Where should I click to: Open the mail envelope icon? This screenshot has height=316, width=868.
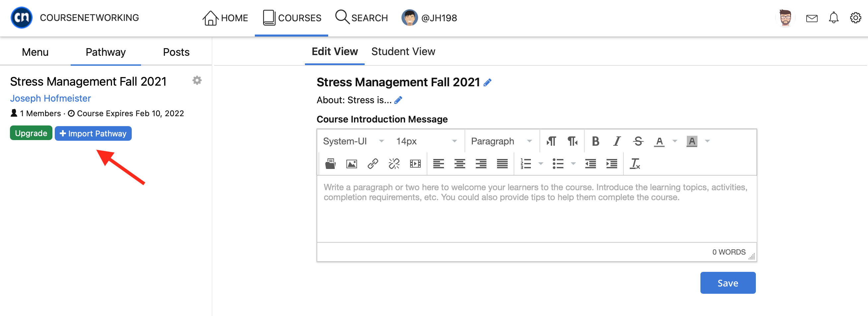[811, 18]
